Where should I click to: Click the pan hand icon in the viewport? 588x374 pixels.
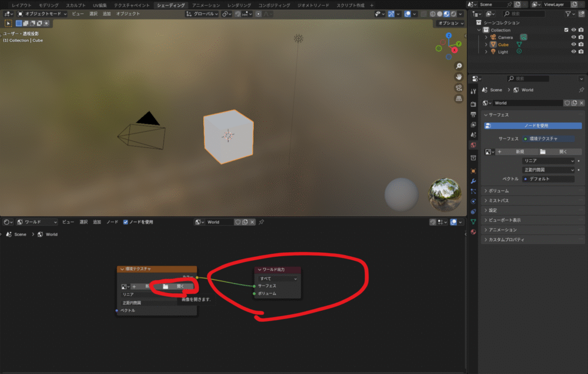click(459, 77)
